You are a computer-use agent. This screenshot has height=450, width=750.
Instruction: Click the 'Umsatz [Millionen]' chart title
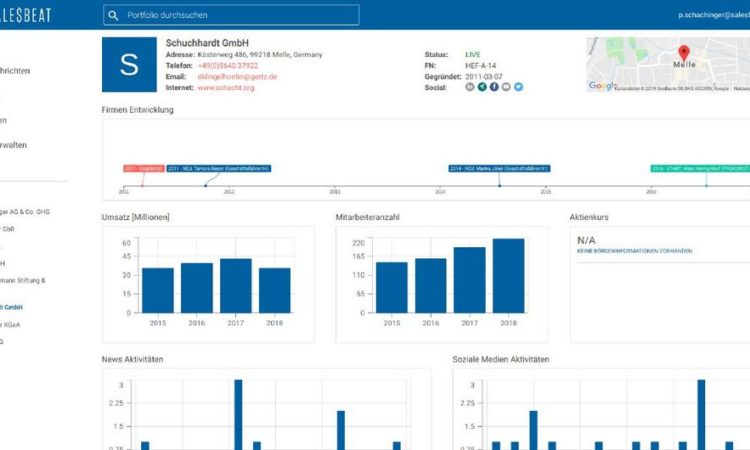135,217
